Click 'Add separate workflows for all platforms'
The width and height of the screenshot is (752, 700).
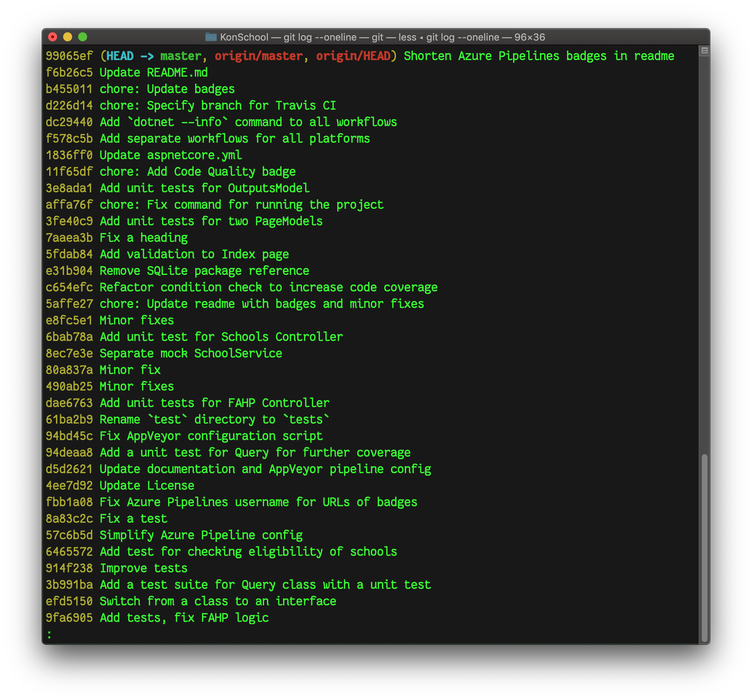[234, 139]
